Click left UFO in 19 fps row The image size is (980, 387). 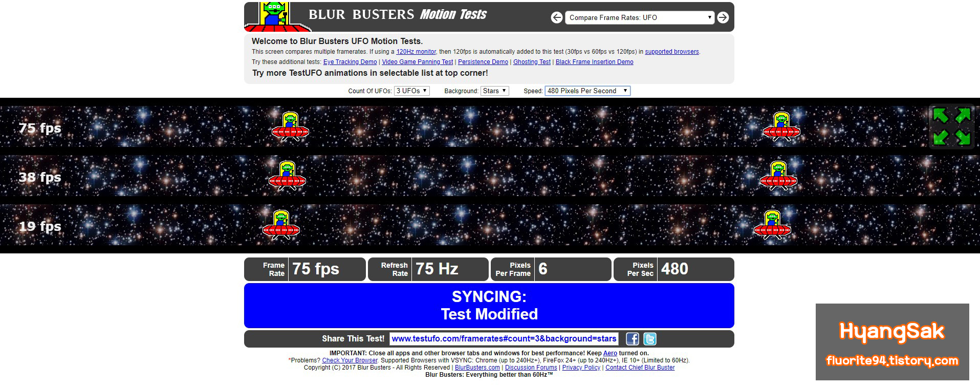[x=281, y=225]
